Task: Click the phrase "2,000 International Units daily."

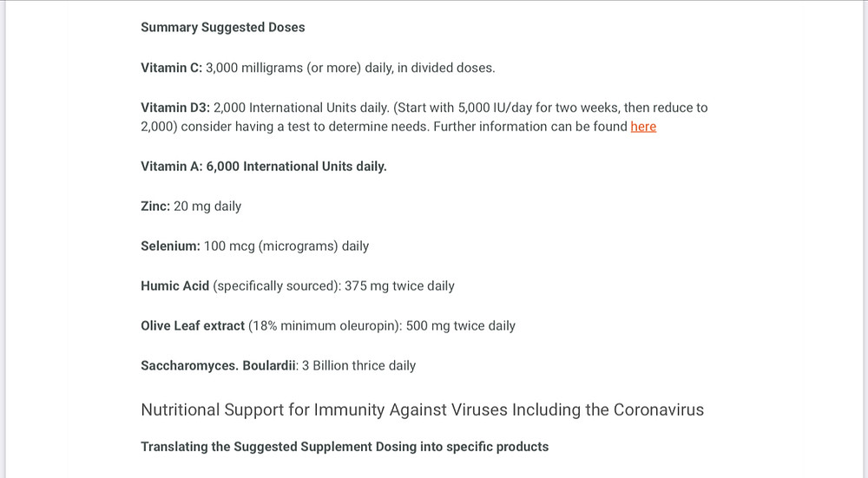Action: [302, 108]
